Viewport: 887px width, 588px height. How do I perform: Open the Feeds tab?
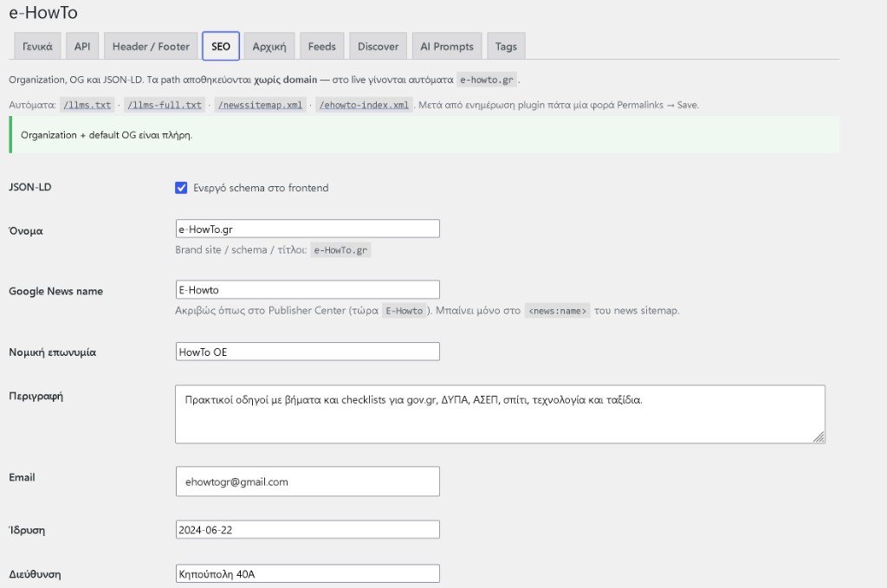coord(322,47)
